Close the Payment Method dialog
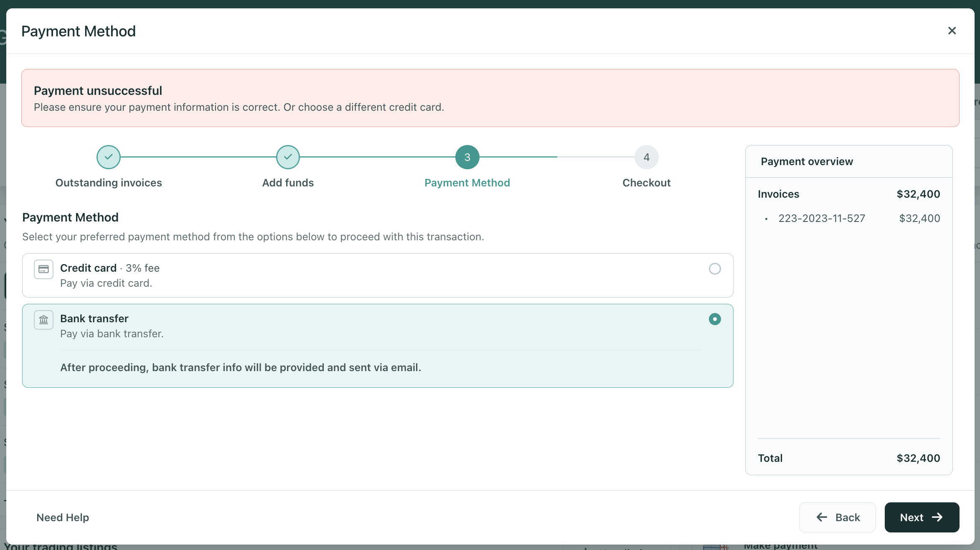The image size is (980, 550). click(952, 31)
